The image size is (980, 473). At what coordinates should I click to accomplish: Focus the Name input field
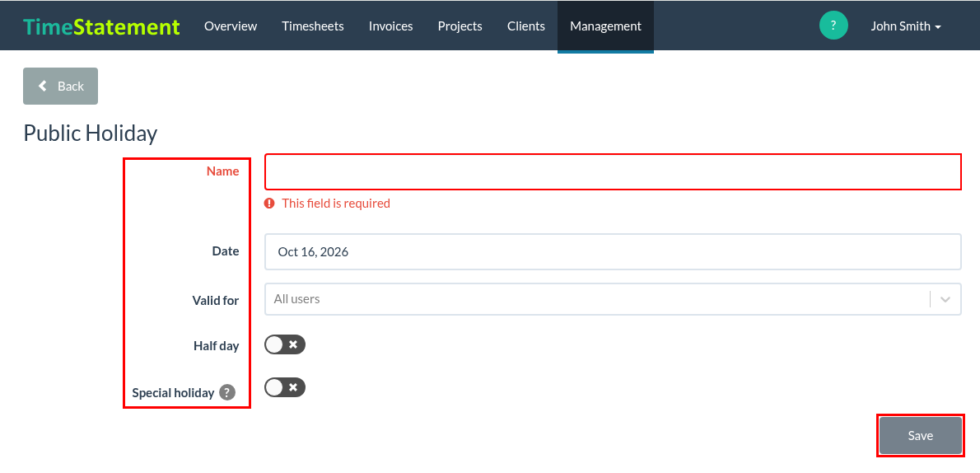[x=613, y=171]
